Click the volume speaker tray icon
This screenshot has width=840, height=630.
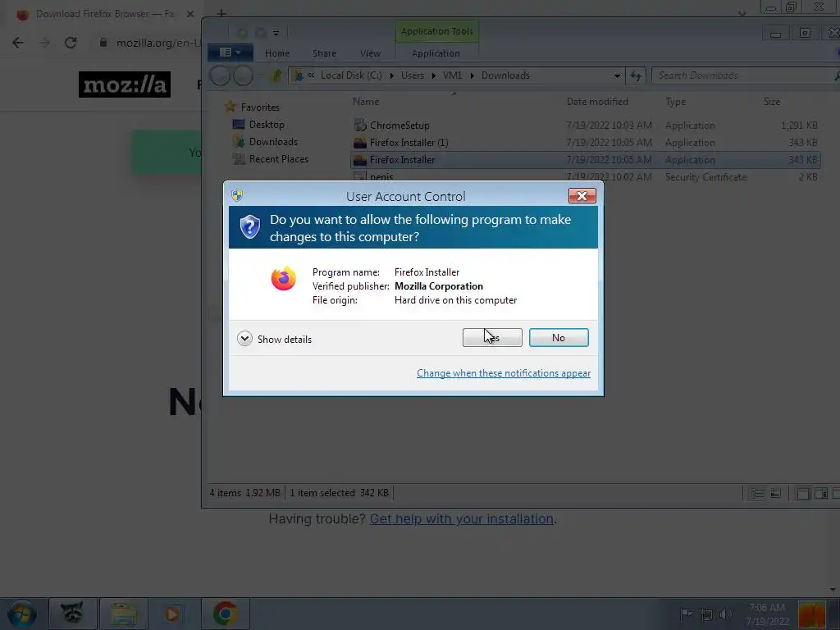[x=726, y=614]
